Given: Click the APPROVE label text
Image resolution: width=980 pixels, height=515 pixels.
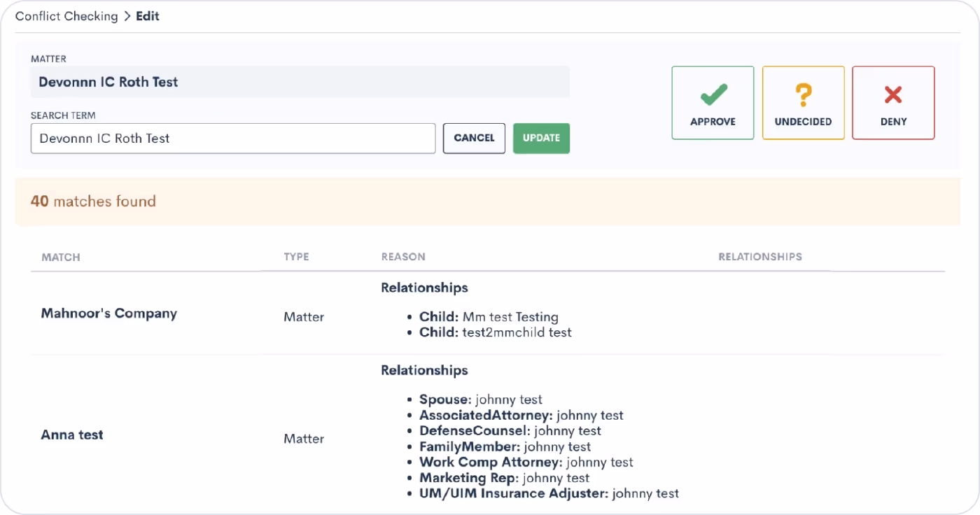Looking at the screenshot, I should tap(713, 122).
